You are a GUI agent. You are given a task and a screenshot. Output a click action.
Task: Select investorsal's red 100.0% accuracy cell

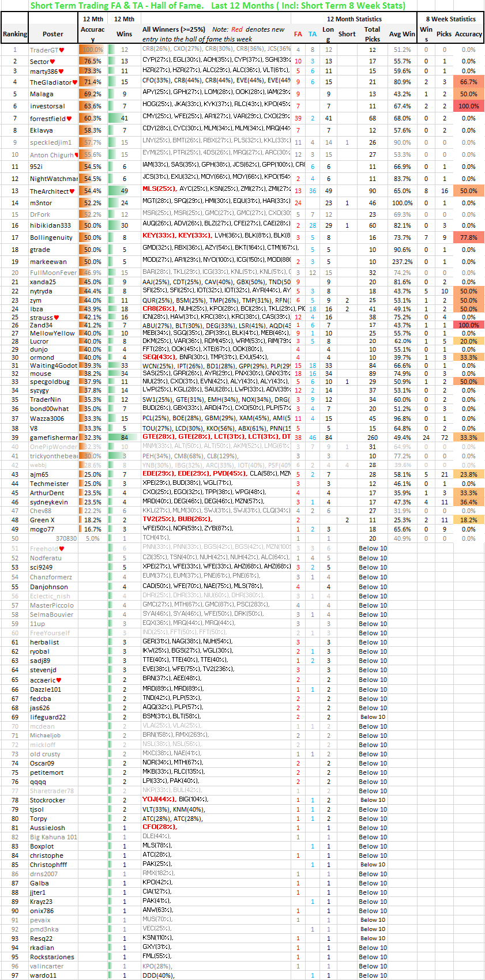point(468,106)
